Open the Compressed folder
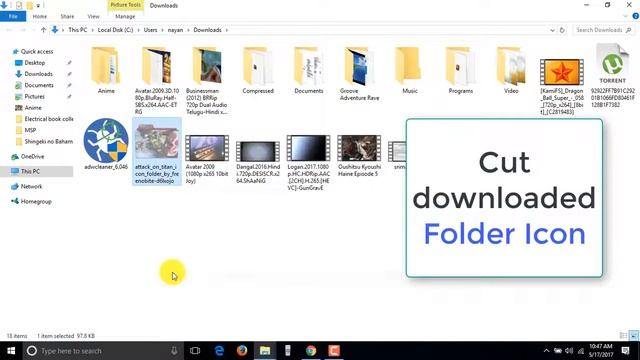 click(258, 70)
